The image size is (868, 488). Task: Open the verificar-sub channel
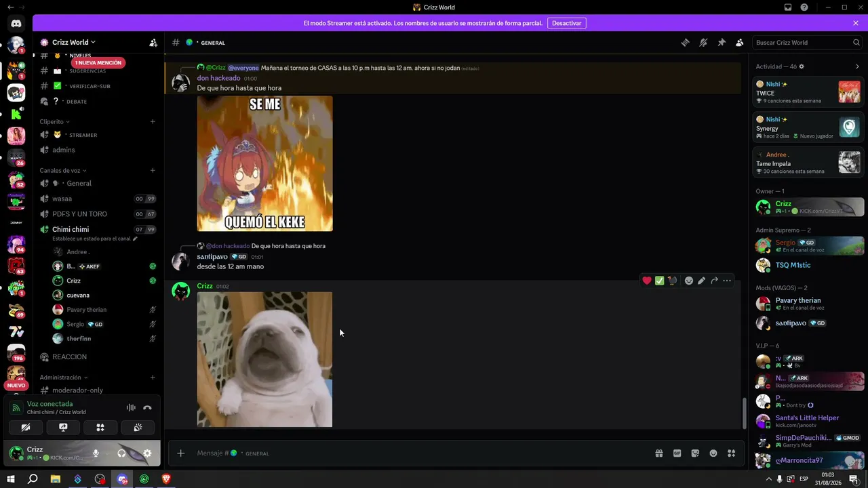point(98,86)
